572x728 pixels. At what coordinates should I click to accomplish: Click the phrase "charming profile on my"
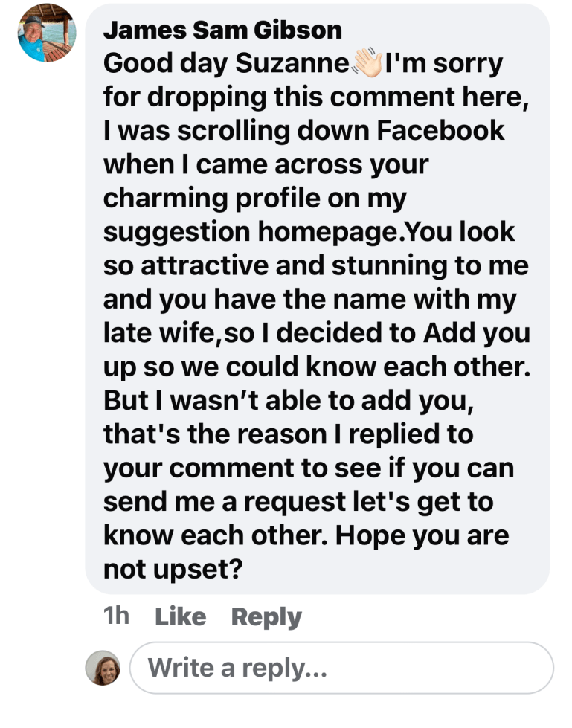pos(254,198)
